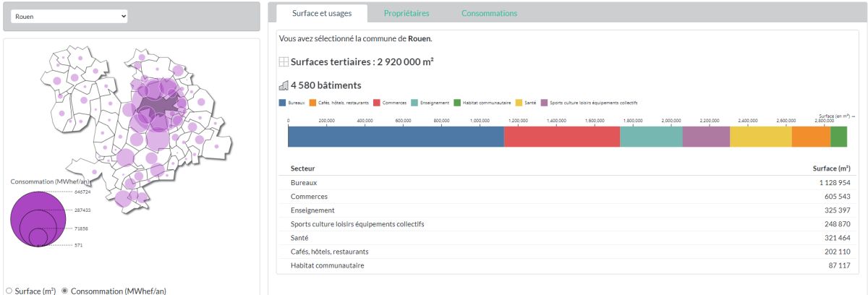Switch to the Propriétaires tab
868x295 pixels.
pyautogui.click(x=406, y=13)
